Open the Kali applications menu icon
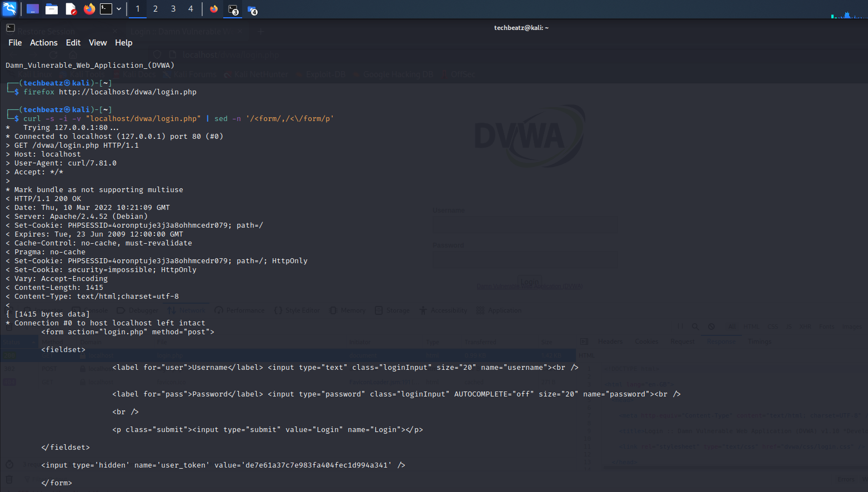Image resolution: width=868 pixels, height=492 pixels. click(9, 9)
